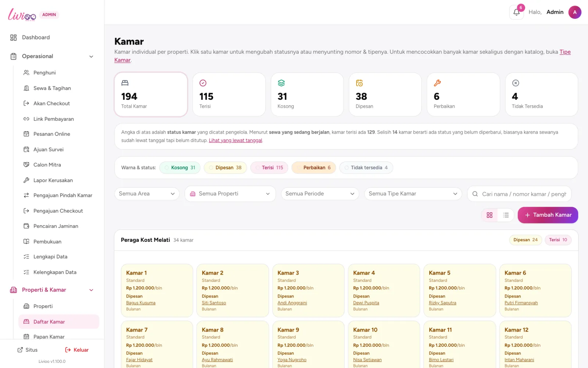Click the Pembukuan book icon
Screen dimensions: 588x368
click(26, 241)
